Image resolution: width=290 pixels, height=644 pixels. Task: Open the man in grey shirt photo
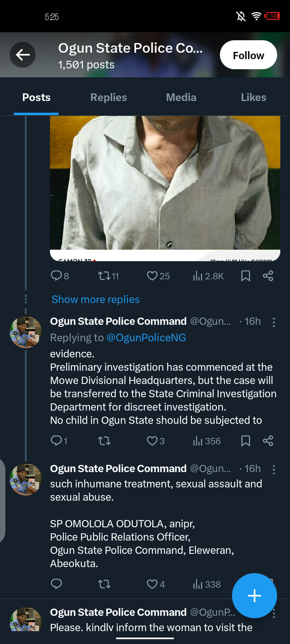pyautogui.click(x=165, y=188)
